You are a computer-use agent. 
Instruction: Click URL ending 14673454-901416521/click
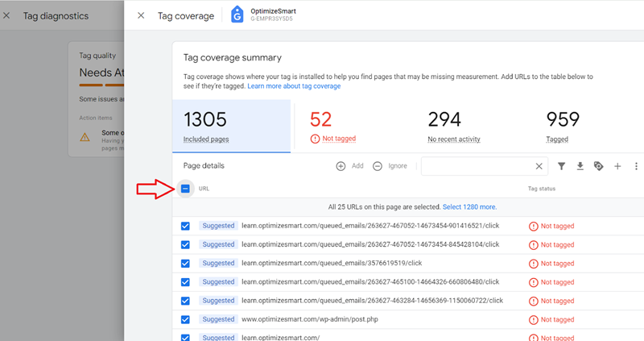[x=370, y=226]
